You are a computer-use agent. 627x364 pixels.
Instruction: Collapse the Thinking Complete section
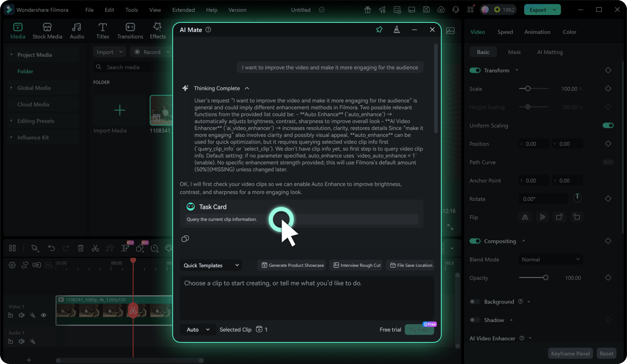247,88
